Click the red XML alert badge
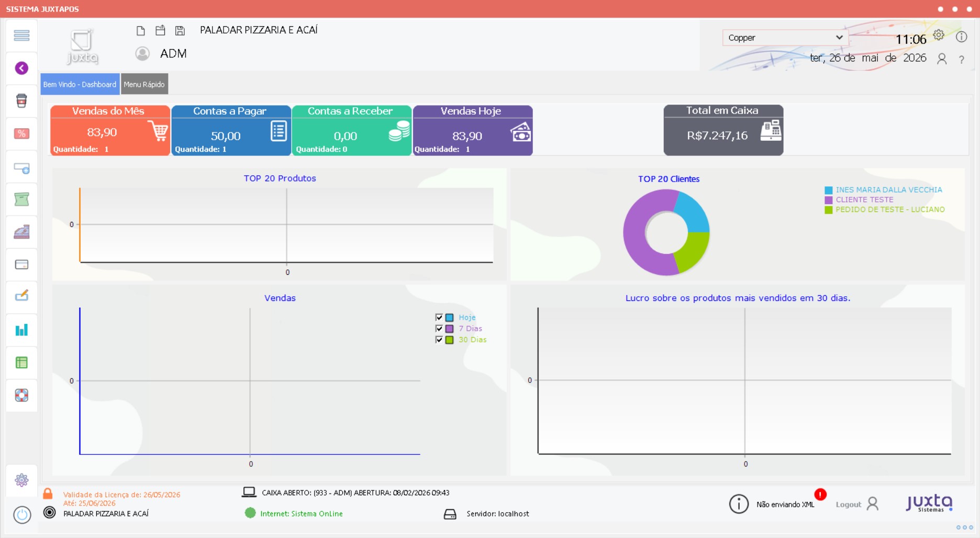The width and height of the screenshot is (980, 538). coord(820,494)
